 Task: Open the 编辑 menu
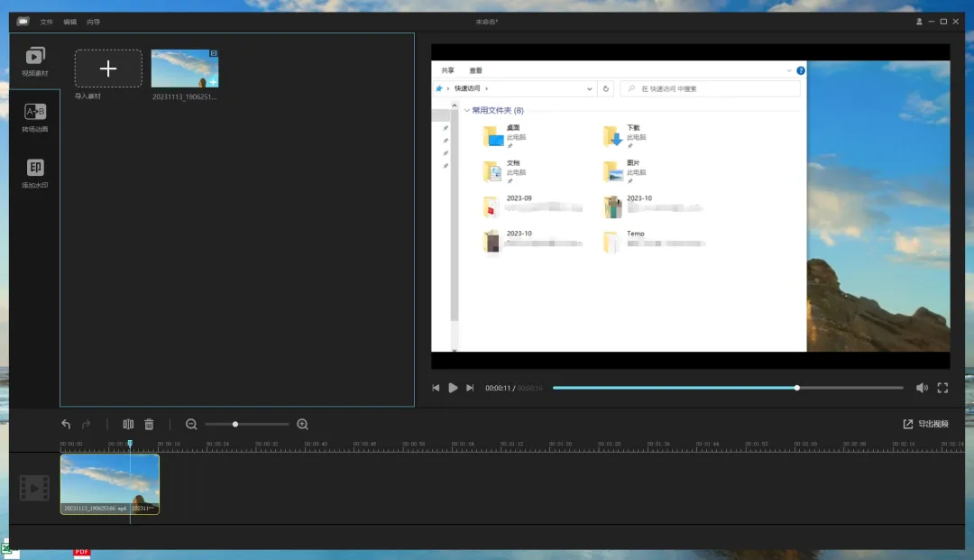69,22
